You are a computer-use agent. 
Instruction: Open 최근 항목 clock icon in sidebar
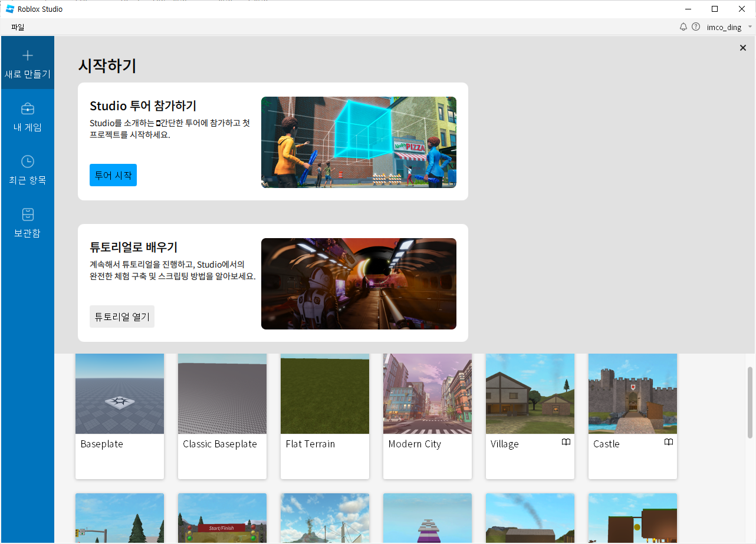pyautogui.click(x=28, y=161)
